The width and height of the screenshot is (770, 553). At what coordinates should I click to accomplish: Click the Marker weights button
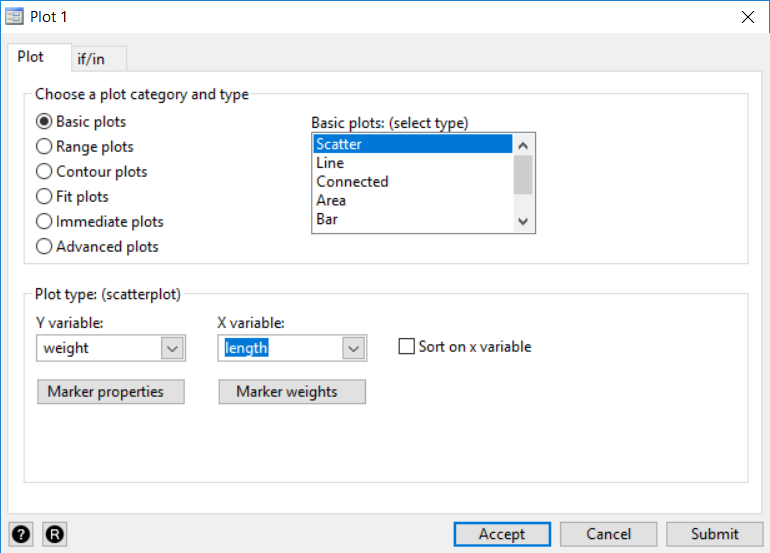pos(292,392)
